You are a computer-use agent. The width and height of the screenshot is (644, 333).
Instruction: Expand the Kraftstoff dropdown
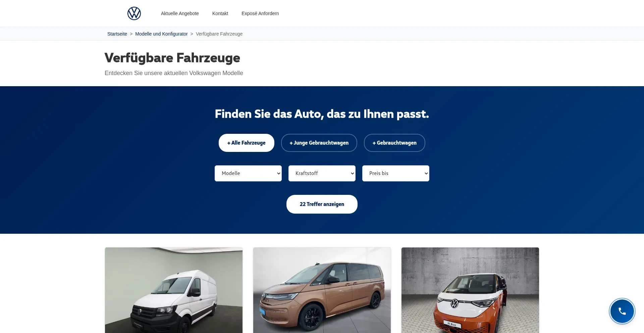[x=322, y=173]
